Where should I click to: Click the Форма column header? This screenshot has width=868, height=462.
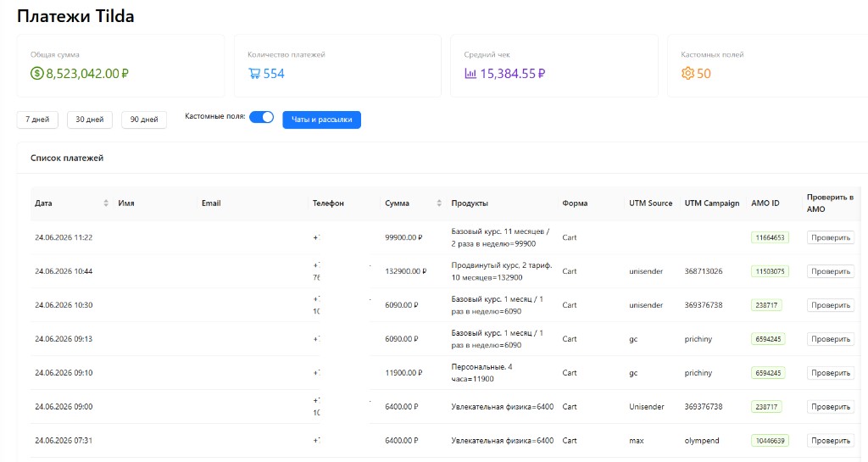pos(575,203)
